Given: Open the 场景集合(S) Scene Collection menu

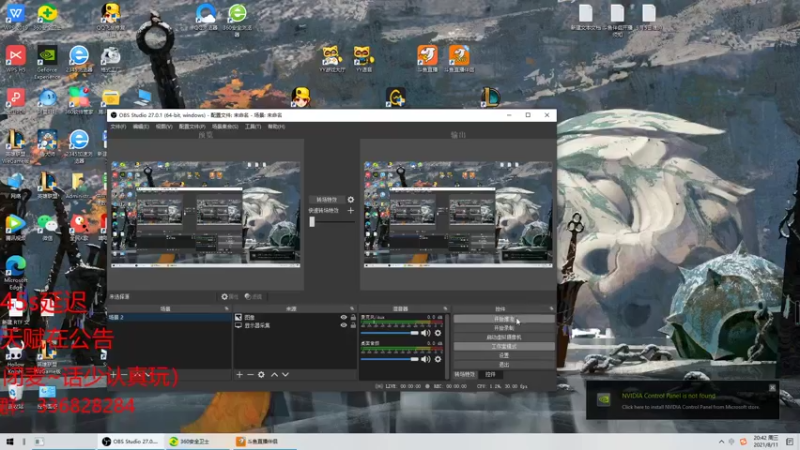Looking at the screenshot, I should coord(225,127).
